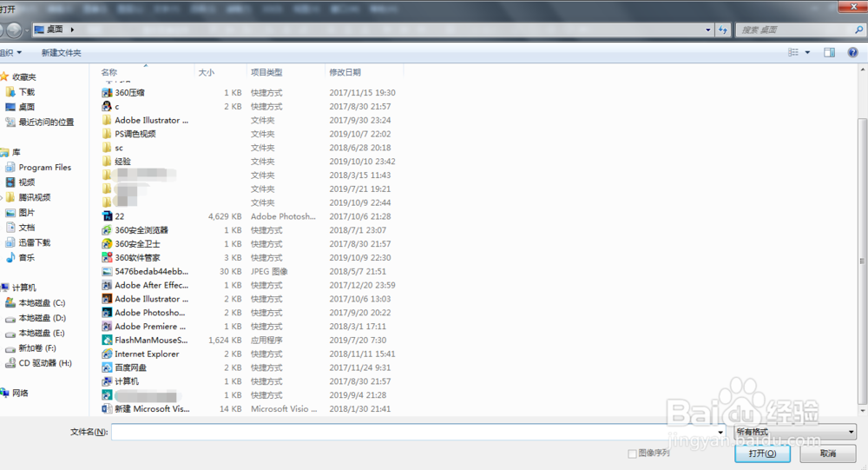Image resolution: width=868 pixels, height=470 pixels.
Task: Select the 计算机 shortcut icon in file list
Action: pos(107,381)
